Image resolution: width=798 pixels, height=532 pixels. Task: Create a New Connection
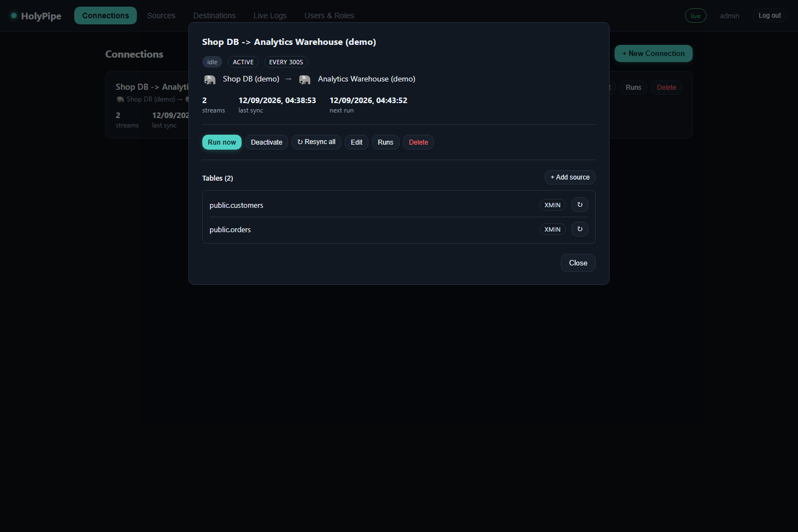tap(653, 54)
